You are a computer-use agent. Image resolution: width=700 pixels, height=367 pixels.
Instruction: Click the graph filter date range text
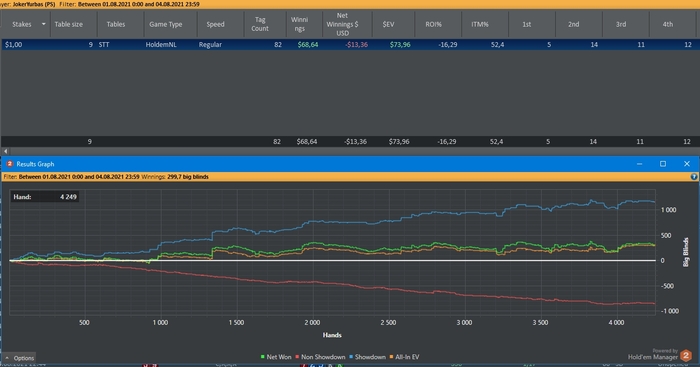[x=79, y=177]
